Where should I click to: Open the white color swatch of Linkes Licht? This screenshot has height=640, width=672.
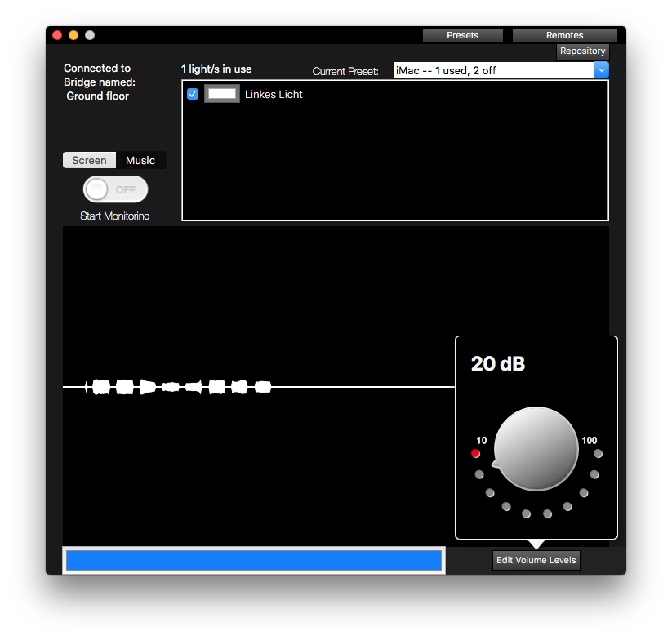pos(221,94)
